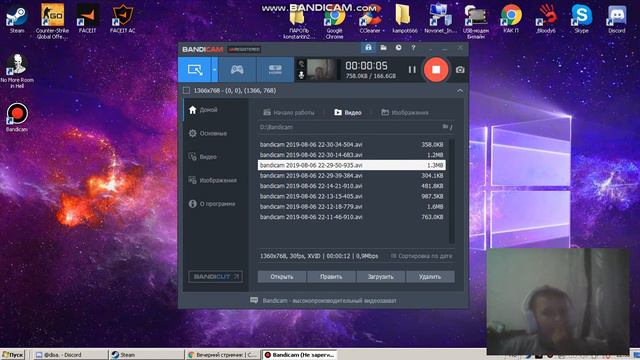Switch to the Видео files tab
Viewport: 640px width, 360px height.
(x=348, y=112)
